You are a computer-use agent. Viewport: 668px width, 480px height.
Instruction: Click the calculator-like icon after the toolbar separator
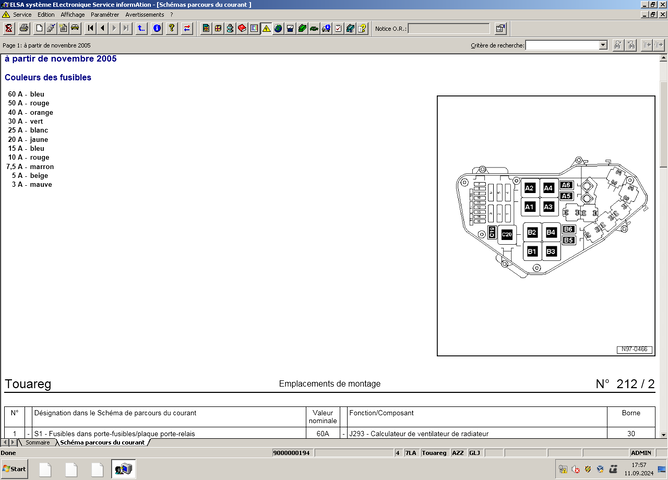[x=206, y=29]
